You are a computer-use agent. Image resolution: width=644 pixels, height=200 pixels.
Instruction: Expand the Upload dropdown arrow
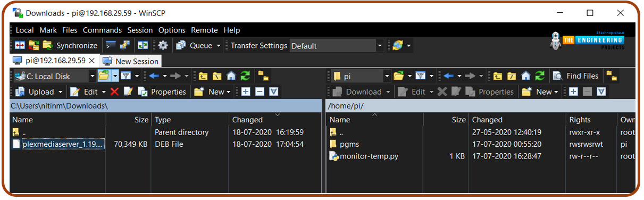(x=61, y=91)
